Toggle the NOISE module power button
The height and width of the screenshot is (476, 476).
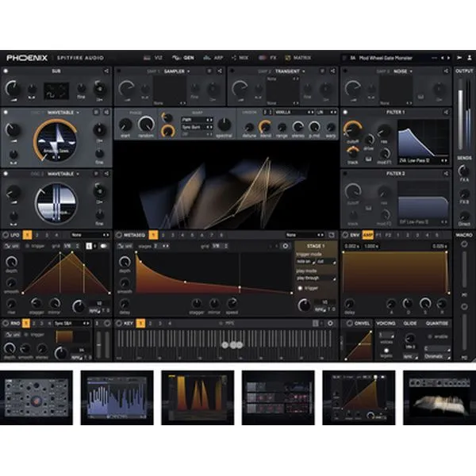coord(345,71)
